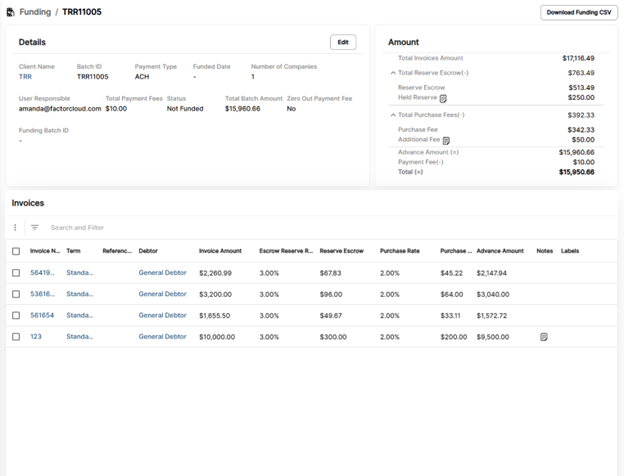The height and width of the screenshot is (476, 624).
Task: Click the $33.11 purchase fee cell
Action: point(450,316)
